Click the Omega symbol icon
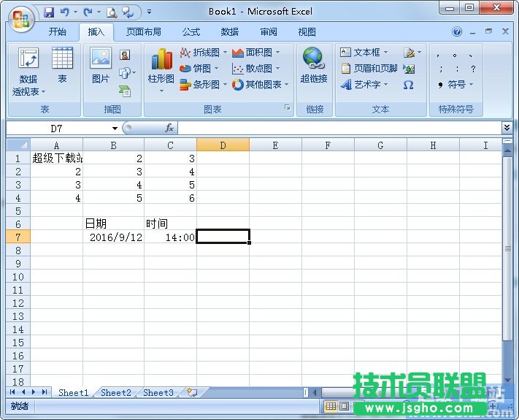 click(x=408, y=85)
